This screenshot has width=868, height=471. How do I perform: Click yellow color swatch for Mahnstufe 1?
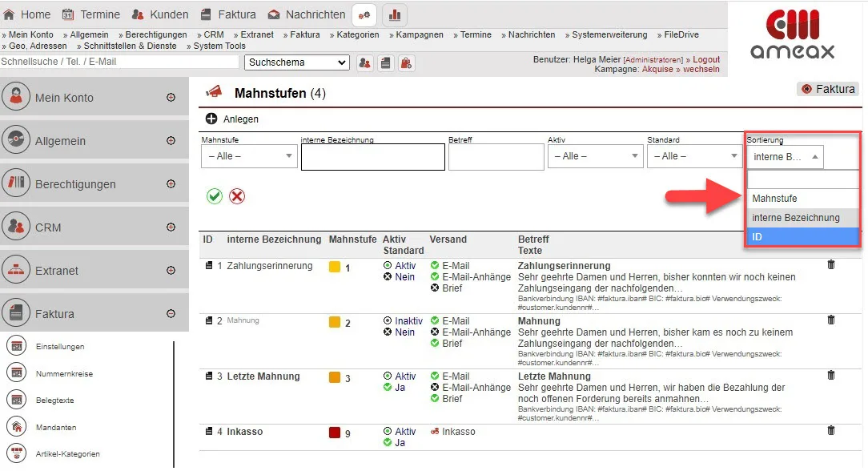tap(335, 267)
